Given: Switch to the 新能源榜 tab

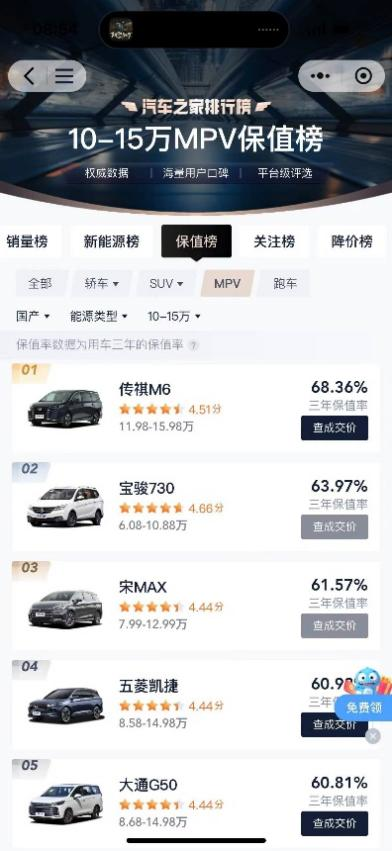Looking at the screenshot, I should tap(111, 242).
